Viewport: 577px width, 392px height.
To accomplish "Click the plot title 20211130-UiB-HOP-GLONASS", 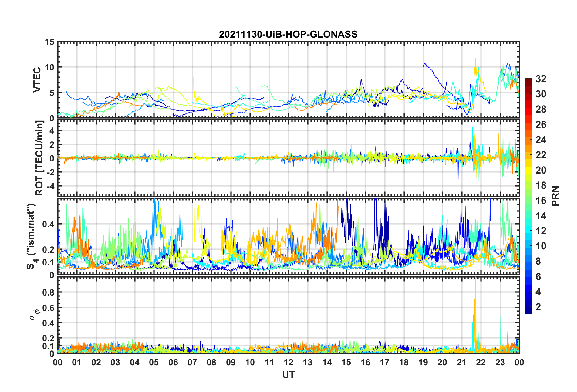I will coord(288,34).
